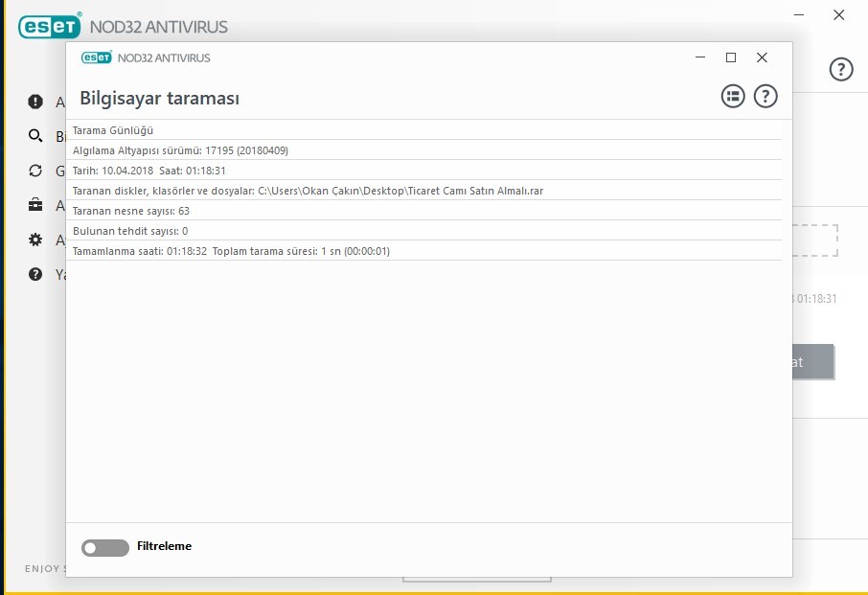The height and width of the screenshot is (595, 868).
Task: Open the list view icon in scan dialog
Action: point(732,97)
